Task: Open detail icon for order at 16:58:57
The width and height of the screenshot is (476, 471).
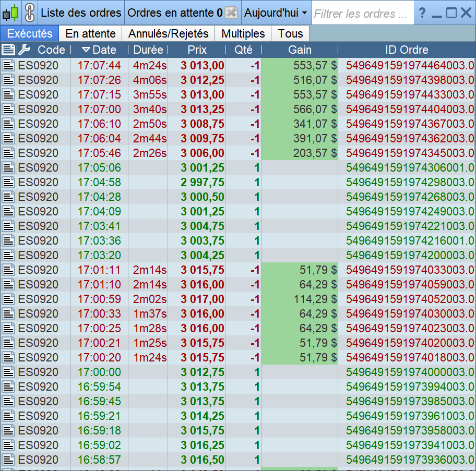Action: (x=8, y=460)
